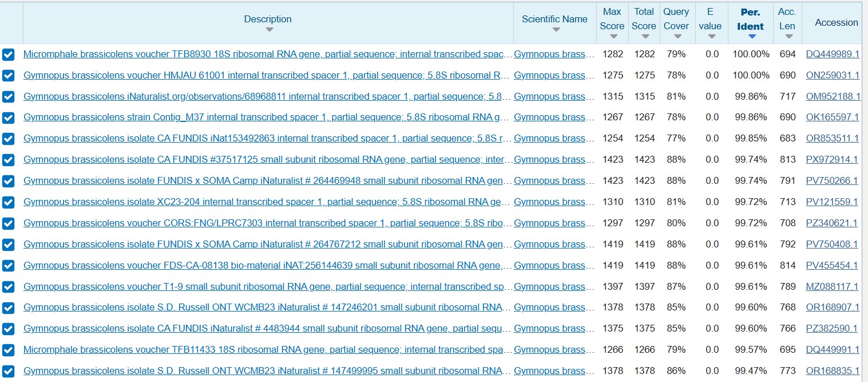Deselect the OR168835.1 row checkbox
The width and height of the screenshot is (868, 382).
(x=8, y=371)
